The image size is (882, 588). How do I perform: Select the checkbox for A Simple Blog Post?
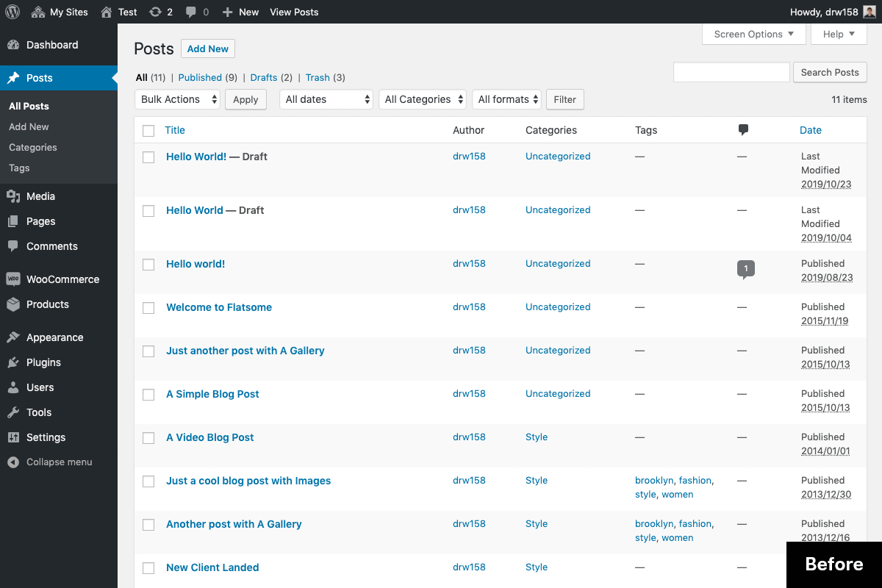click(x=148, y=394)
